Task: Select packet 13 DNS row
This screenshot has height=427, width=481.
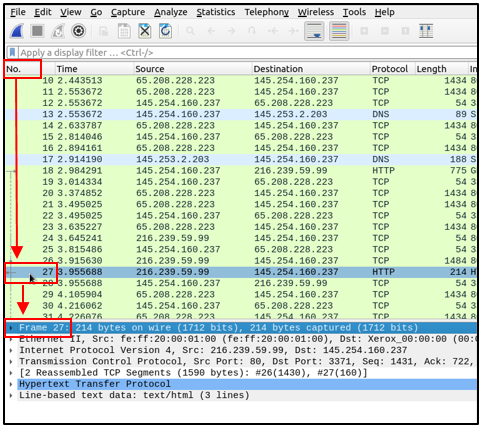Action: [x=241, y=114]
